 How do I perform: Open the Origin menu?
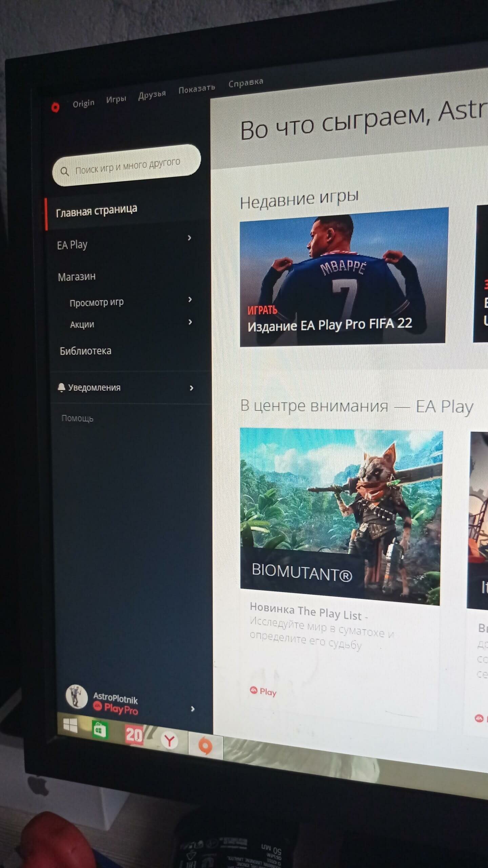[83, 103]
